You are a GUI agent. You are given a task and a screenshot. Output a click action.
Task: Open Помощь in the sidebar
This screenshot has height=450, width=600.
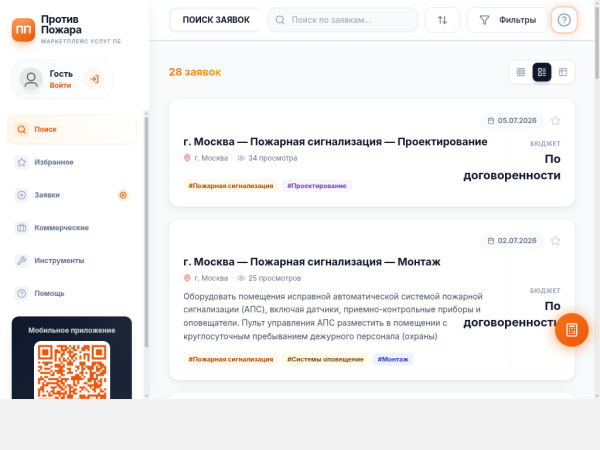[x=72, y=293]
